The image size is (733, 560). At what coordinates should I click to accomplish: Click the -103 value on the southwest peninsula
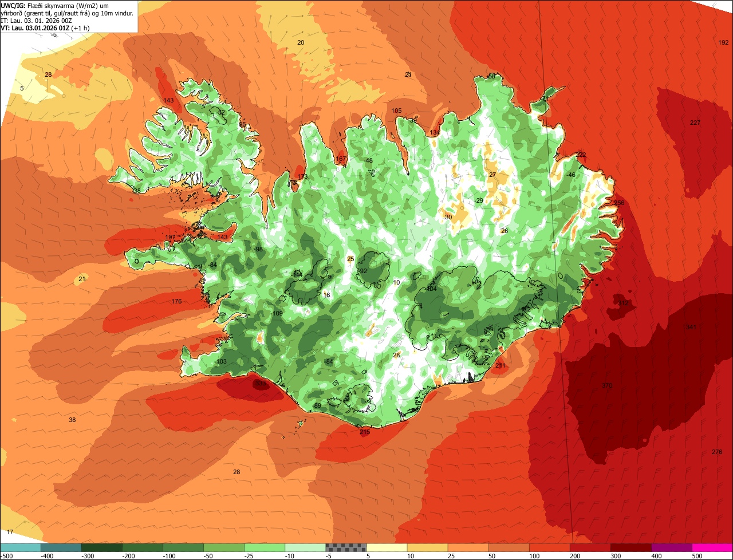220,361
